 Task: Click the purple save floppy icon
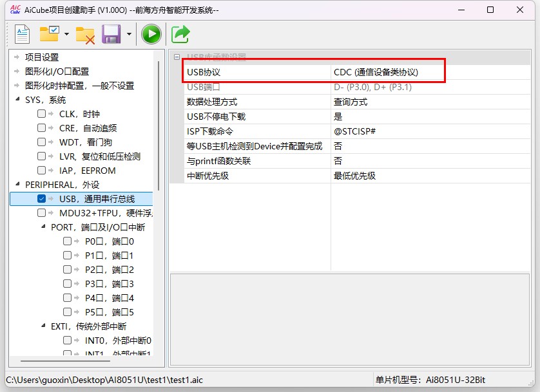[x=111, y=34]
